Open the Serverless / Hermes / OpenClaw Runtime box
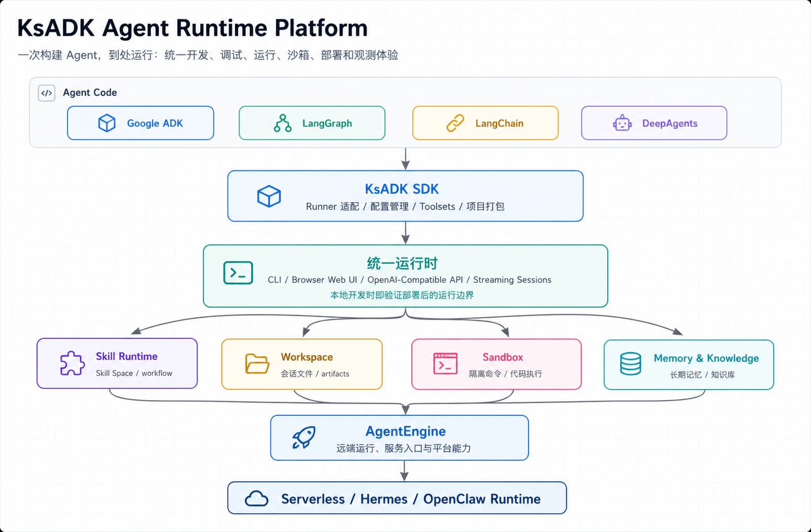Viewport: 811px width, 532px height. tap(397, 498)
